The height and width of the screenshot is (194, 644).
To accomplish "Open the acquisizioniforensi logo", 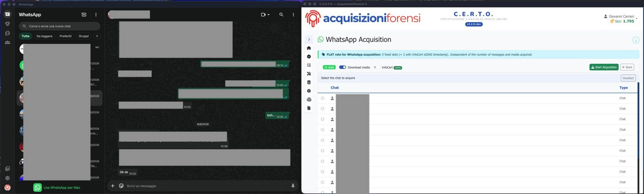I will tap(363, 18).
